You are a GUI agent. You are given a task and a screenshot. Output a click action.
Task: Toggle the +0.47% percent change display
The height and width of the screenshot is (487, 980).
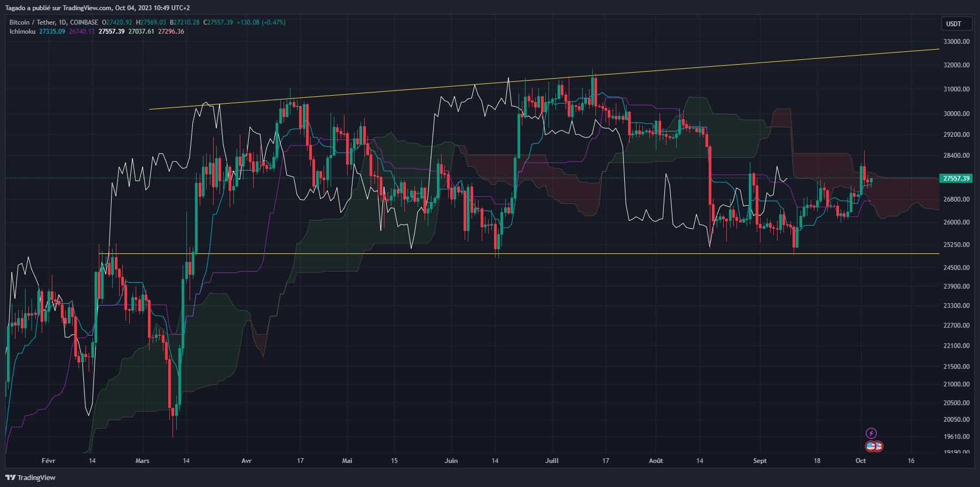coord(273,22)
